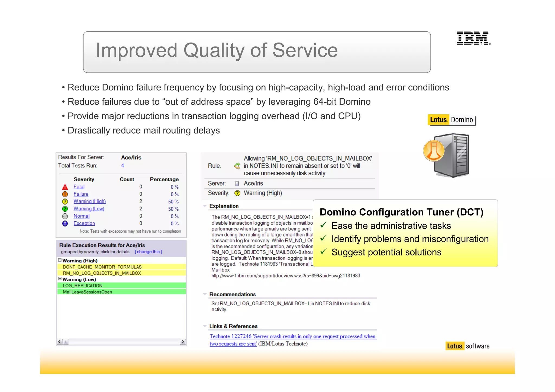The image size is (555, 392).
Task: Click the Lotus Domino badge
Action: tap(452, 120)
